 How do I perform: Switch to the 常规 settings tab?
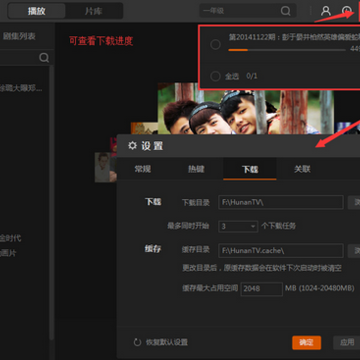click(143, 169)
